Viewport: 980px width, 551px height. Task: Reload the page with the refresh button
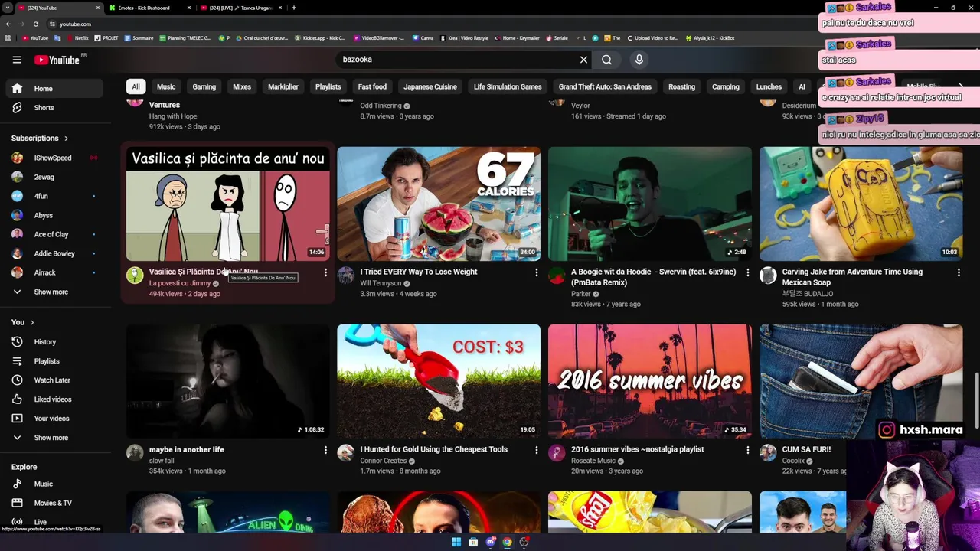point(36,24)
